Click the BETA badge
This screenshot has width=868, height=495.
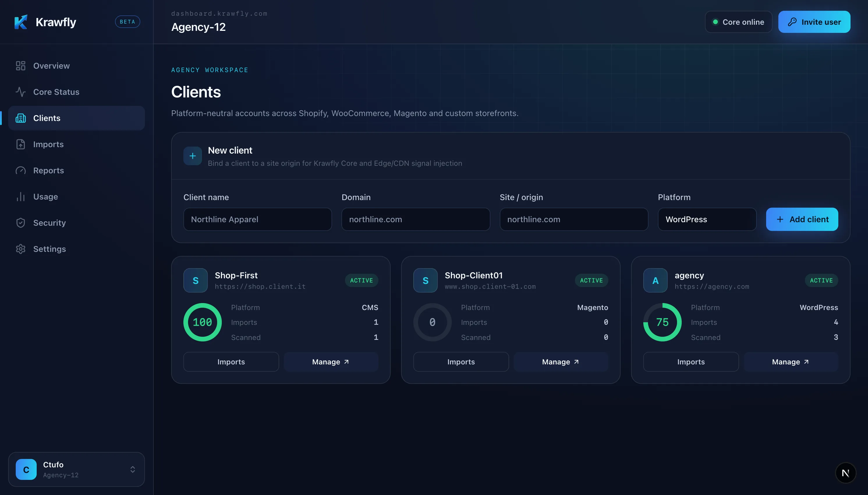(x=127, y=22)
